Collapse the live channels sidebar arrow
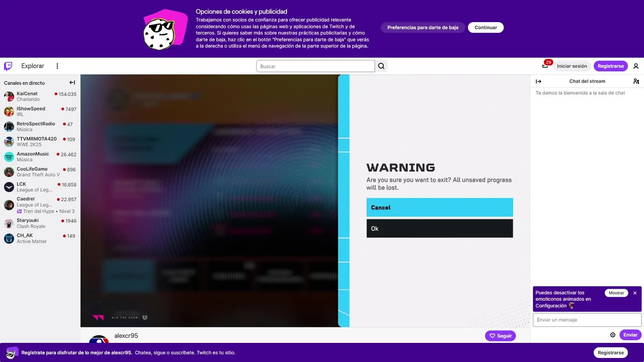The width and height of the screenshot is (644, 362). pyautogui.click(x=72, y=82)
